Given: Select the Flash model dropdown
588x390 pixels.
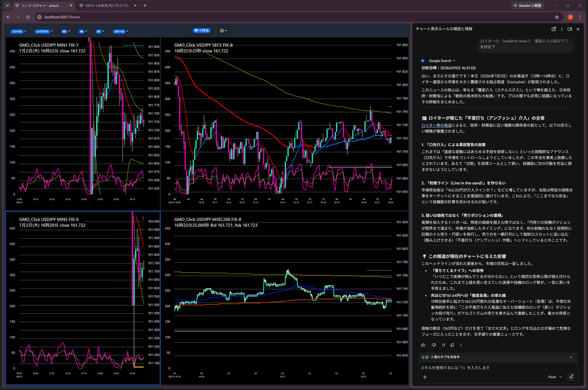Looking at the screenshot, I should point(555,377).
